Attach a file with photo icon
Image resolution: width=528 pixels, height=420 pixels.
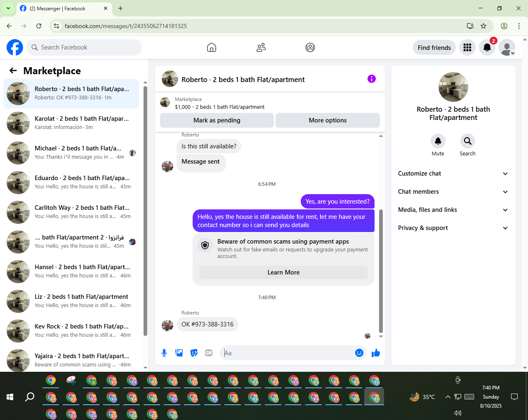point(179,353)
